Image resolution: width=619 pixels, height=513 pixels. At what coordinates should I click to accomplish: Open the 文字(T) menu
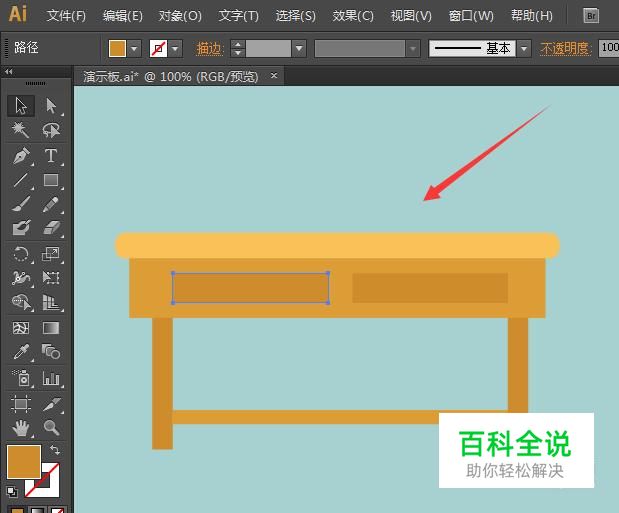click(238, 16)
